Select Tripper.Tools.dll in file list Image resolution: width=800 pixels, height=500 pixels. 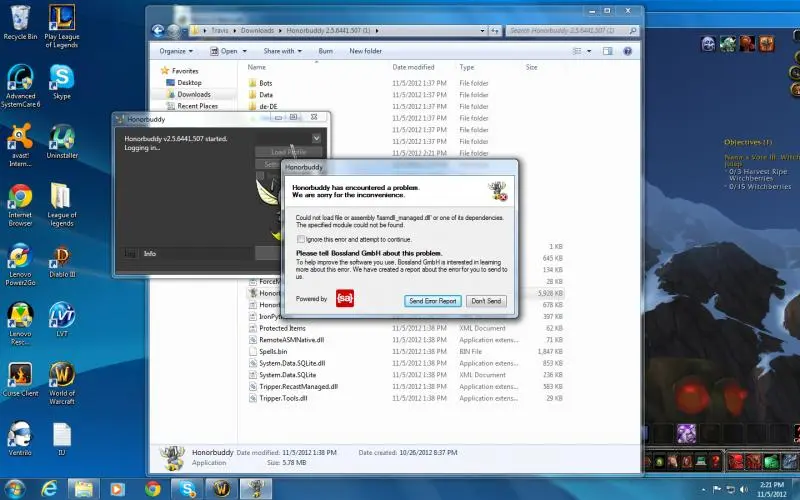pyautogui.click(x=406, y=398)
